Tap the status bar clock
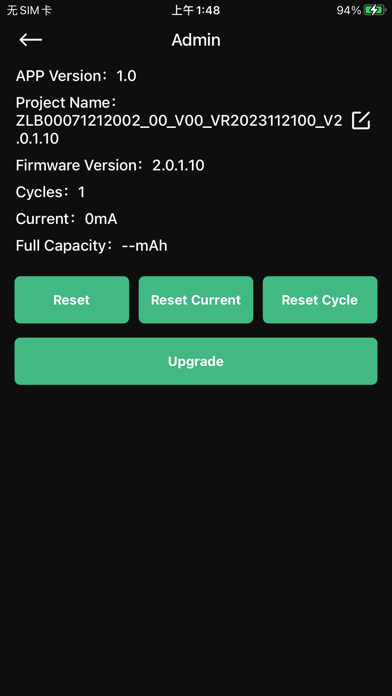The width and height of the screenshot is (392, 696). click(196, 10)
